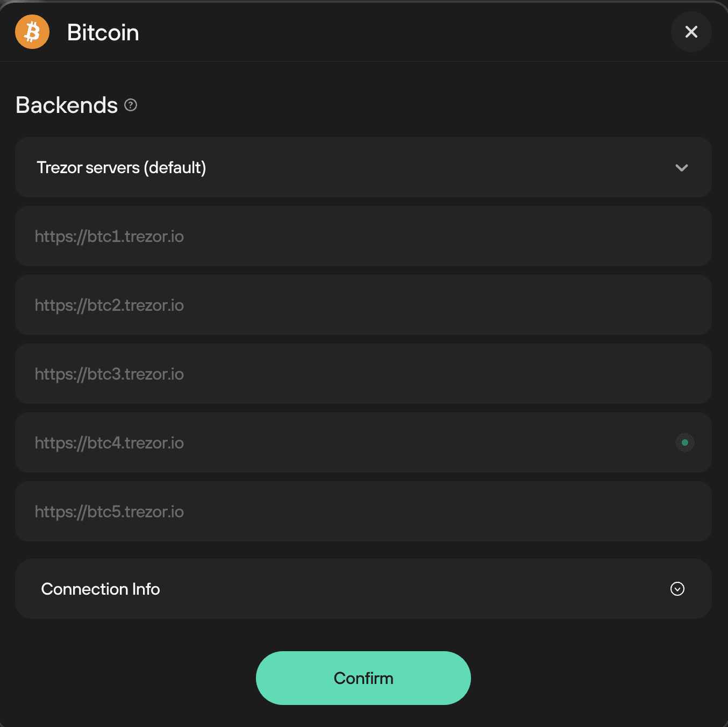This screenshot has height=727, width=728.
Task: Expand the Connection Info section
Action: pos(363,589)
